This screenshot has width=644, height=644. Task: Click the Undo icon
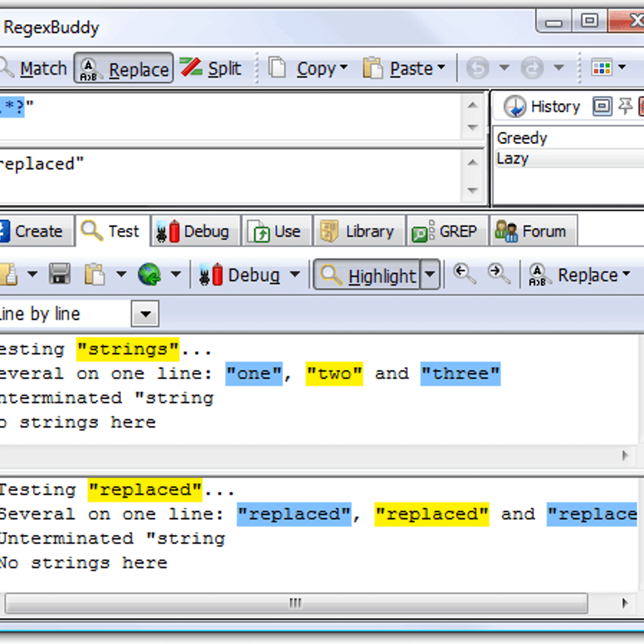coord(478,67)
